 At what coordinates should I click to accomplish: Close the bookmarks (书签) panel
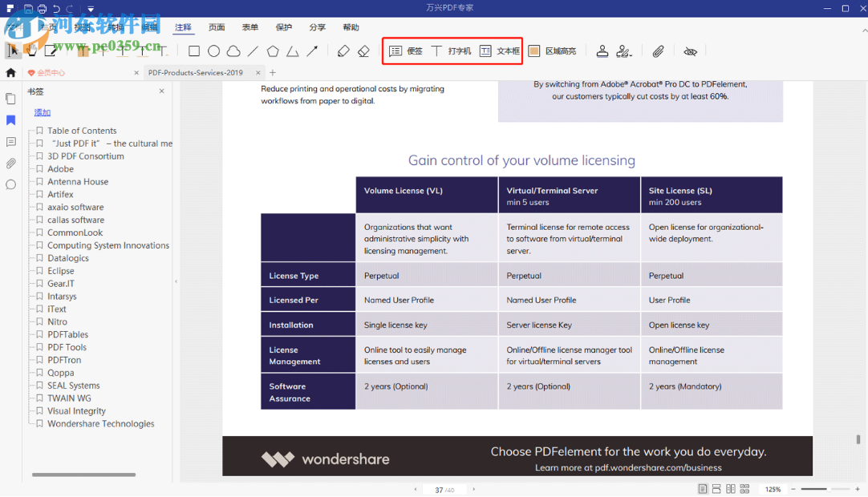[x=161, y=91]
